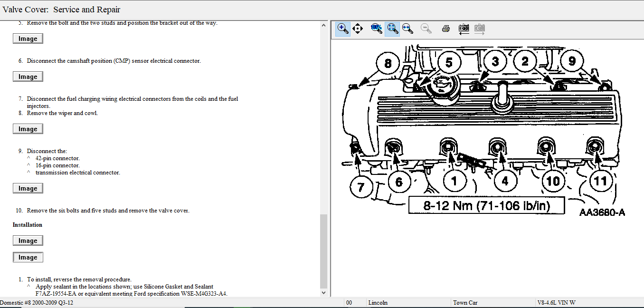The image size is (644, 308).
Task: Print the valve cover diagram
Action: pyautogui.click(x=445, y=29)
